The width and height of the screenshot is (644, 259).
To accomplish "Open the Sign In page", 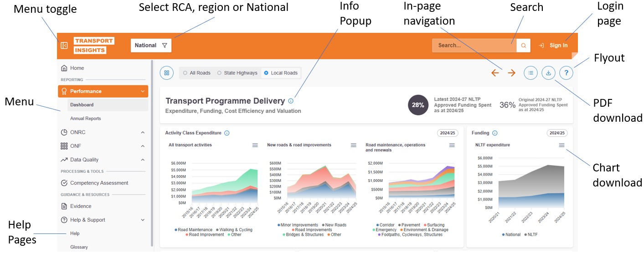I will [x=553, y=46].
